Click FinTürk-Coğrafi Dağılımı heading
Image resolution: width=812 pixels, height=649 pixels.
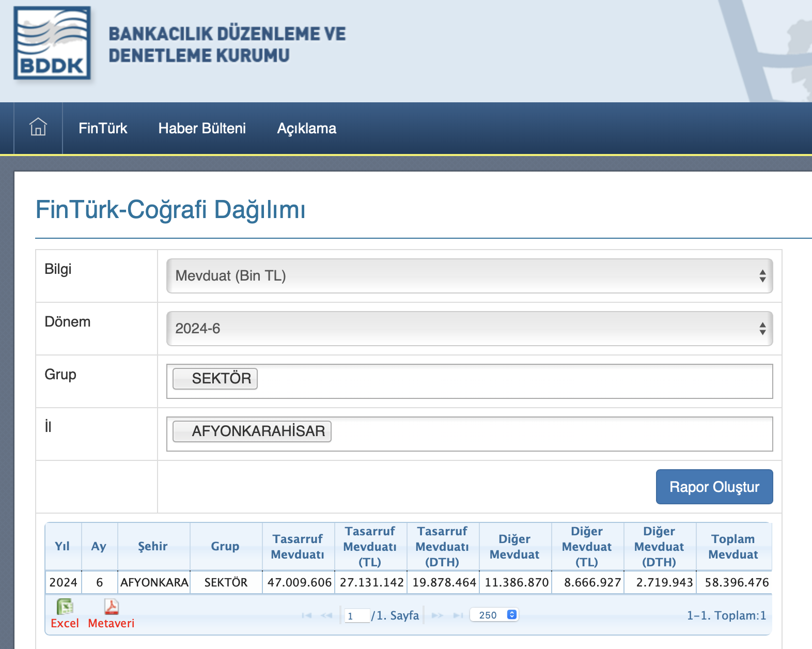pyautogui.click(x=170, y=210)
